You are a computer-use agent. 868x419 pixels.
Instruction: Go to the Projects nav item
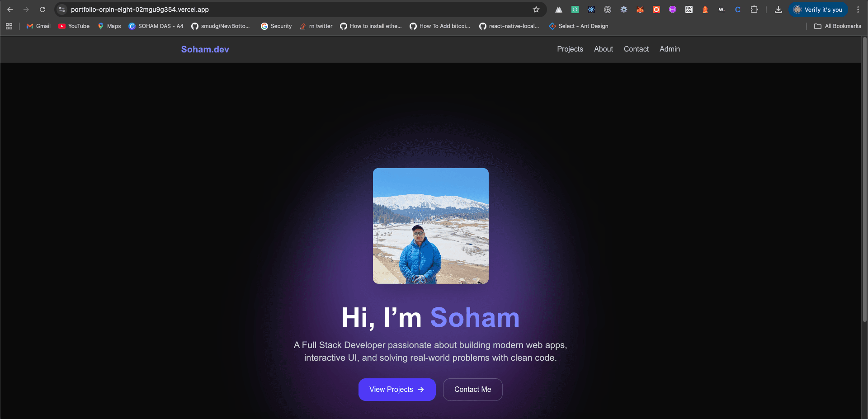point(570,49)
